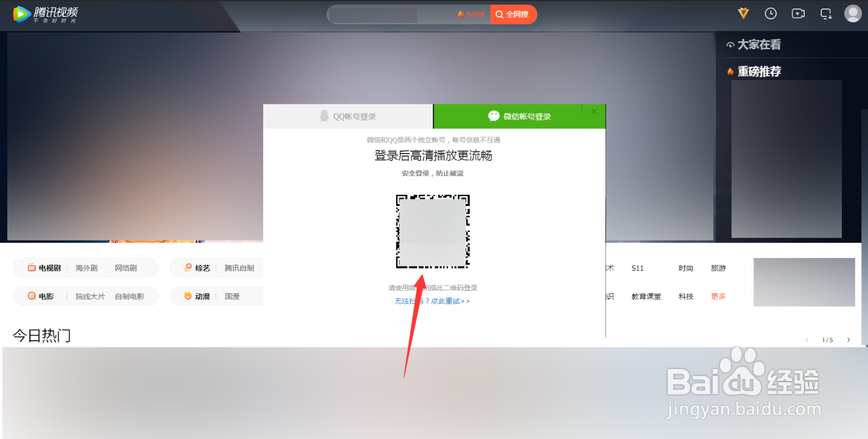Click the user avatar icon
868x439 pixels.
click(853, 13)
